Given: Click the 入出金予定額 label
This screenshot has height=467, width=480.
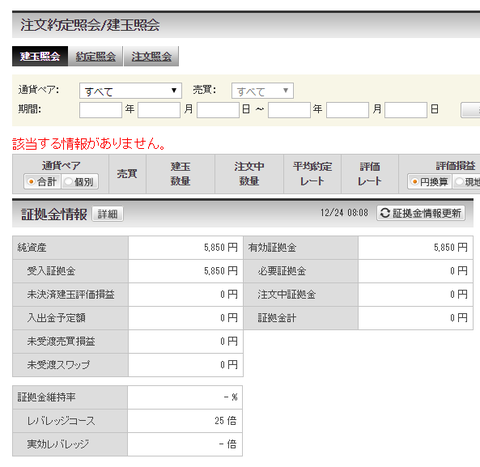Looking at the screenshot, I should click(56, 318).
